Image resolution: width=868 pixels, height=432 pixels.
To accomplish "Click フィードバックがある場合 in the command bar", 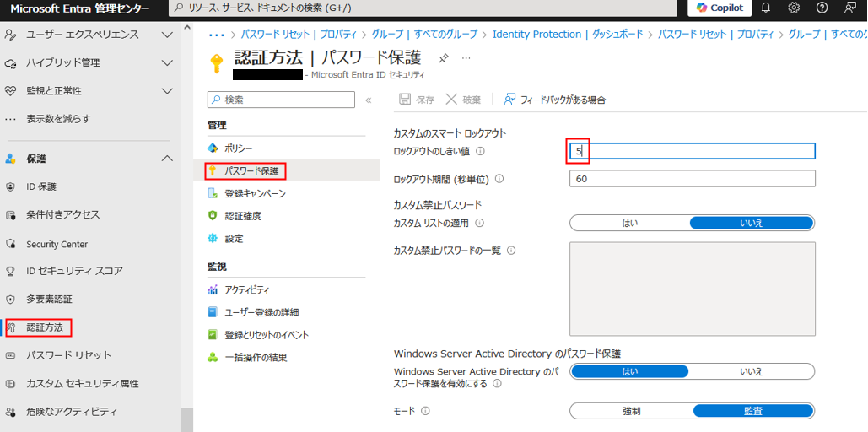I will pos(555,100).
